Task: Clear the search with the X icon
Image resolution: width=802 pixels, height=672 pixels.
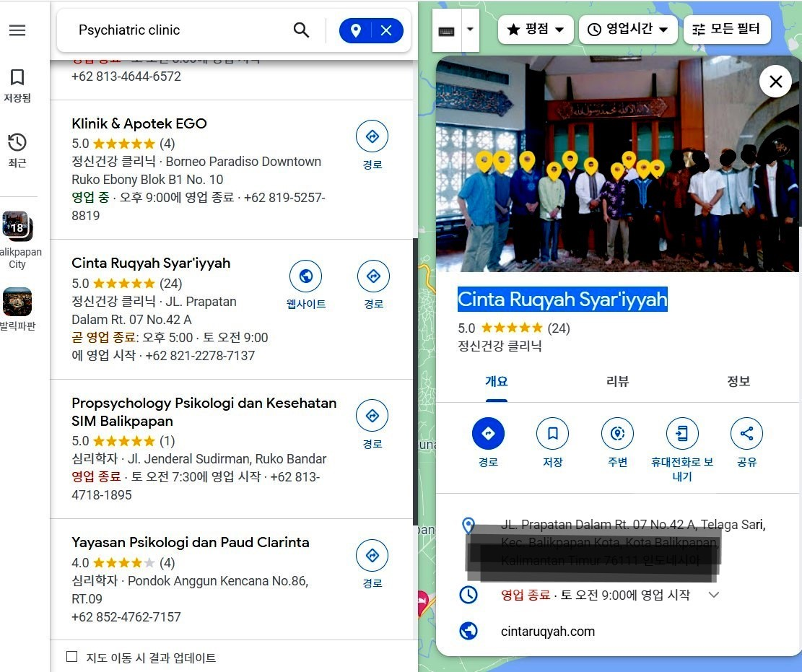Action: click(x=386, y=30)
